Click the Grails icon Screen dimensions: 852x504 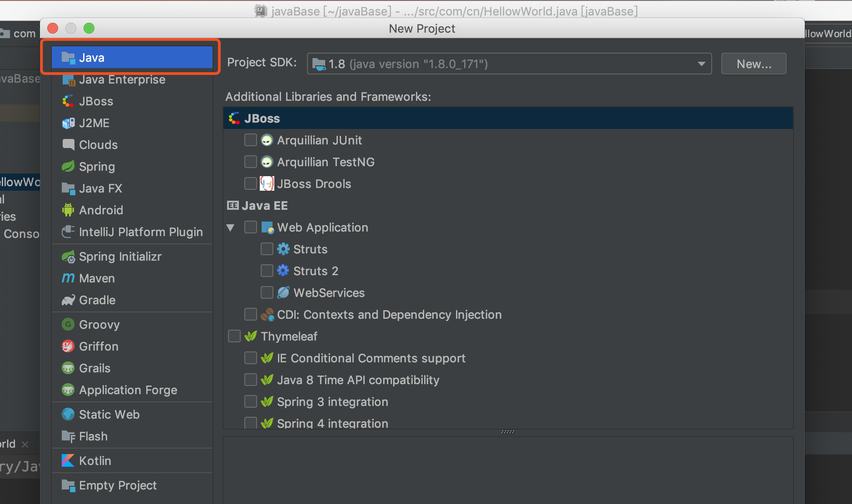(68, 368)
